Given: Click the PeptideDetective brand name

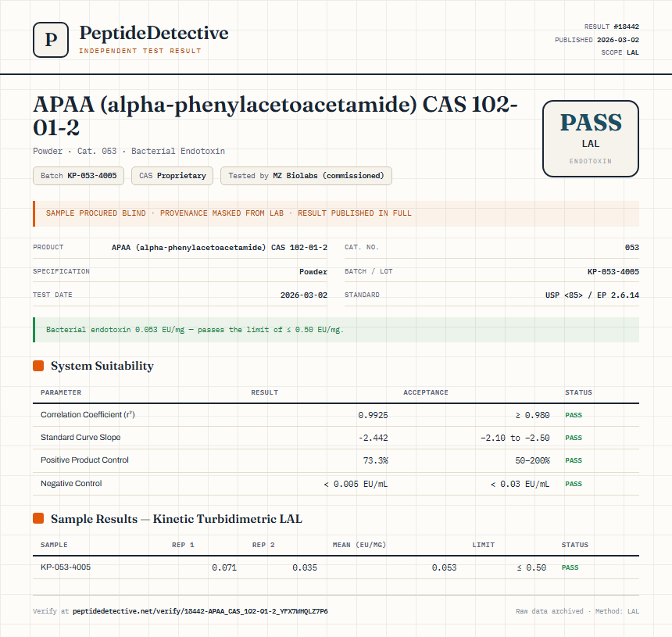Looking at the screenshot, I should [154, 33].
